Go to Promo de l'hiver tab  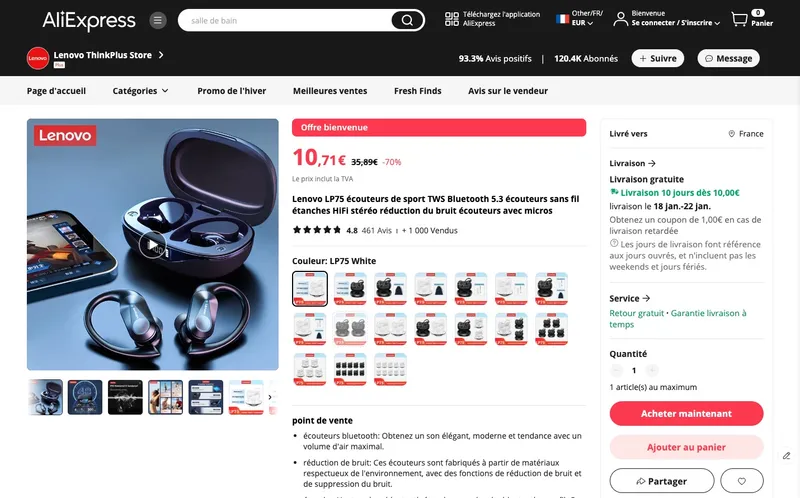click(232, 91)
